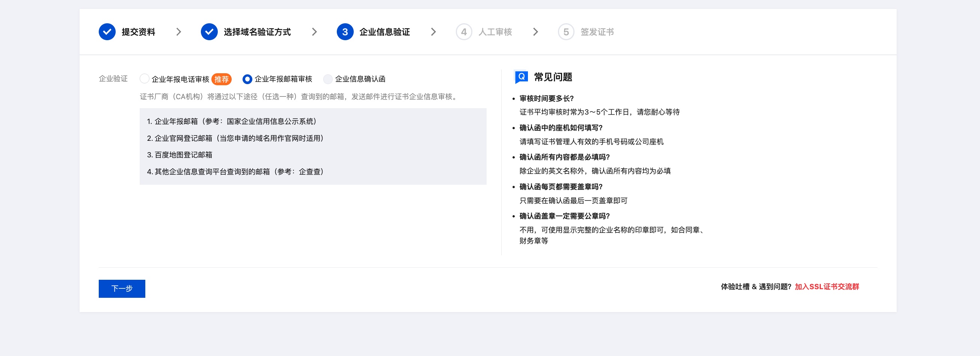Open the 签发证书 step
Viewport: 980px width, 356px height.
tap(597, 32)
